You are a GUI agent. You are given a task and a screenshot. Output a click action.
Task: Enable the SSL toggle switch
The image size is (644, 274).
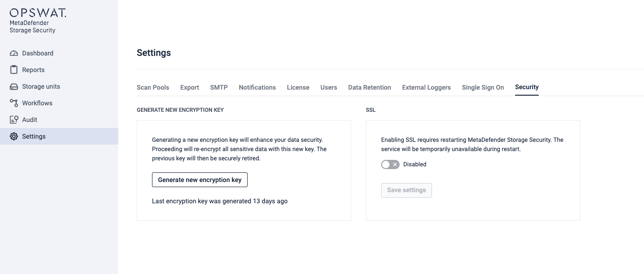pos(390,164)
